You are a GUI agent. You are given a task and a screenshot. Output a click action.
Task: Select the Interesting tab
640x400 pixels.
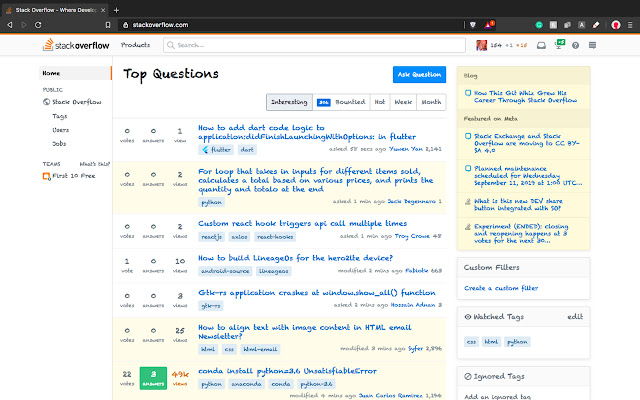pos(289,102)
